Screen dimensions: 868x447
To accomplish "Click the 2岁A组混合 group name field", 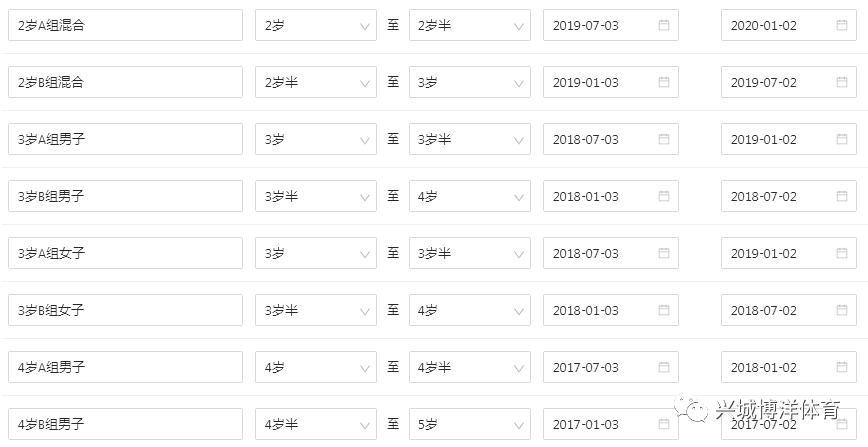I will pyautogui.click(x=125, y=25).
